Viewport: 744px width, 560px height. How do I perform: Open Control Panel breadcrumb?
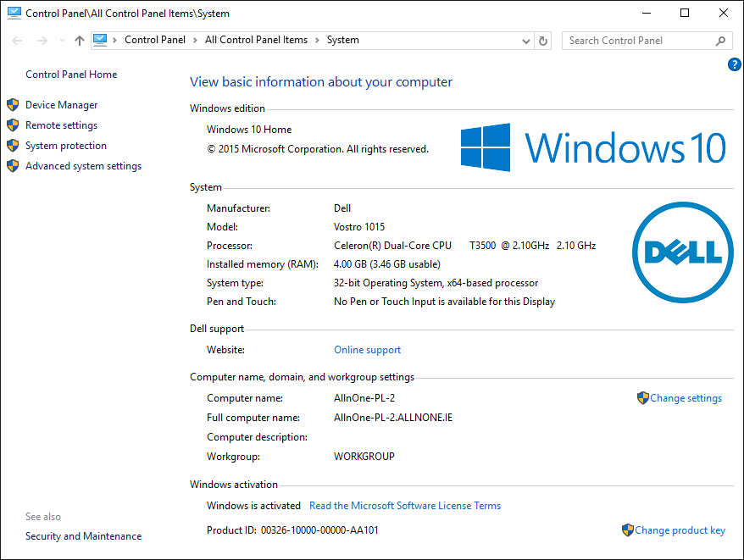(x=155, y=40)
